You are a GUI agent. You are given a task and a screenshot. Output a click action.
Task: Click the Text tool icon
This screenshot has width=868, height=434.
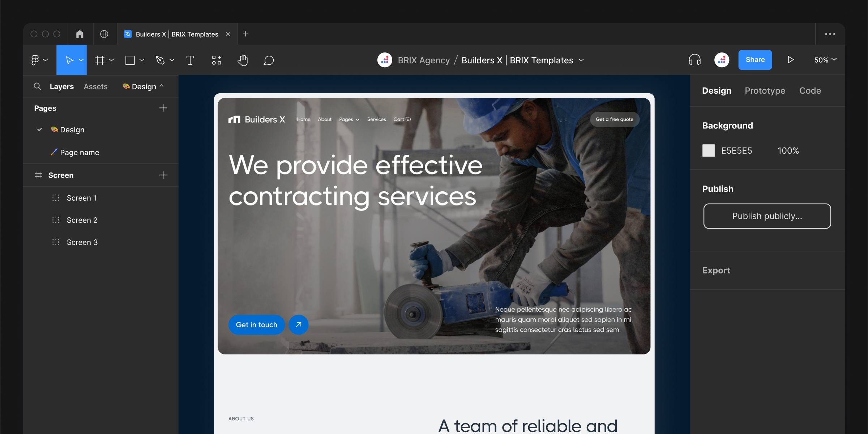tap(191, 60)
